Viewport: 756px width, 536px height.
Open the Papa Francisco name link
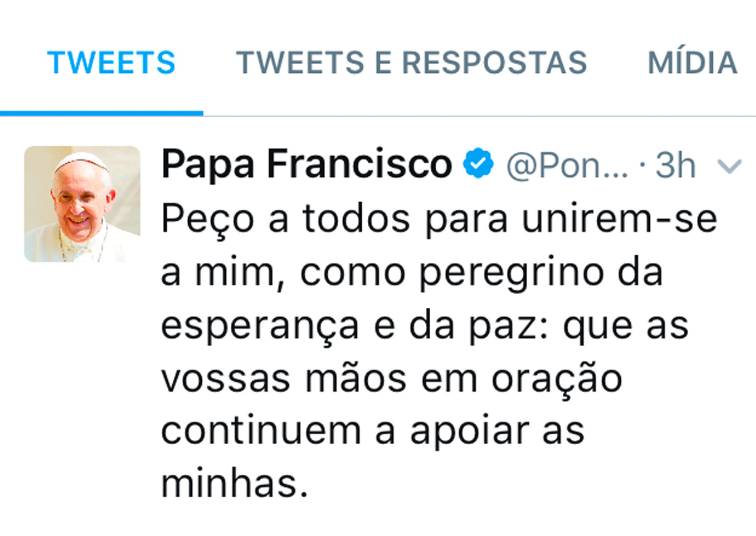click(x=307, y=165)
